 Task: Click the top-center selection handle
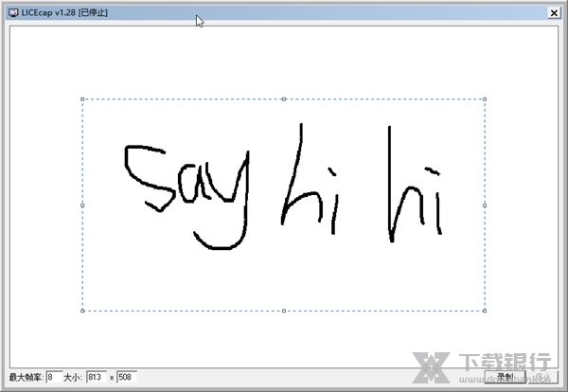[284, 98]
